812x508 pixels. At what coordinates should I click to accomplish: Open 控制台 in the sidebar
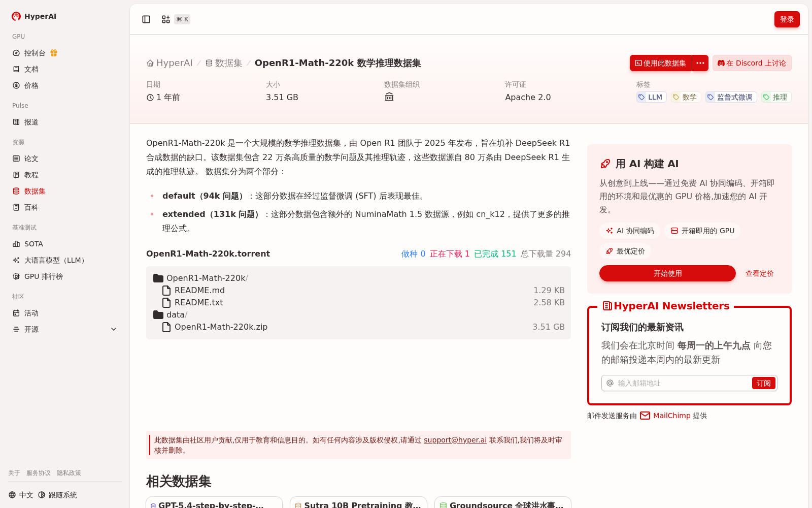(x=35, y=53)
